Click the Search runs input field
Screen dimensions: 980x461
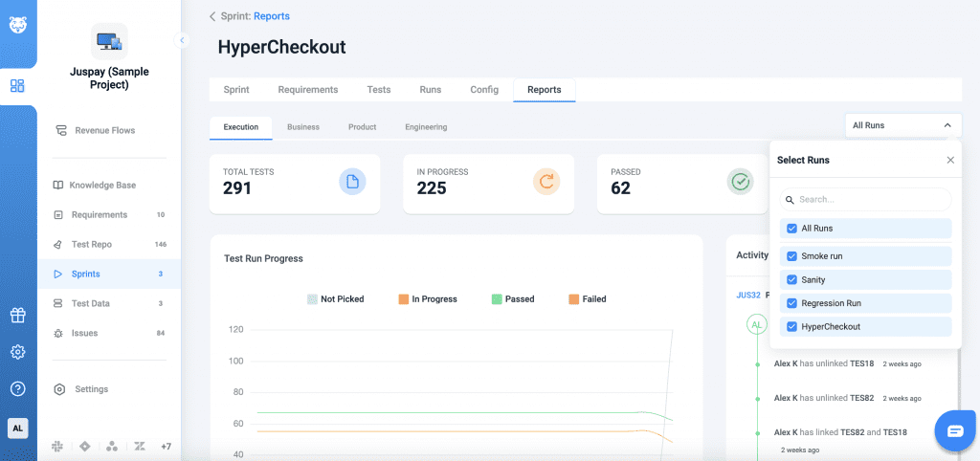(x=866, y=200)
